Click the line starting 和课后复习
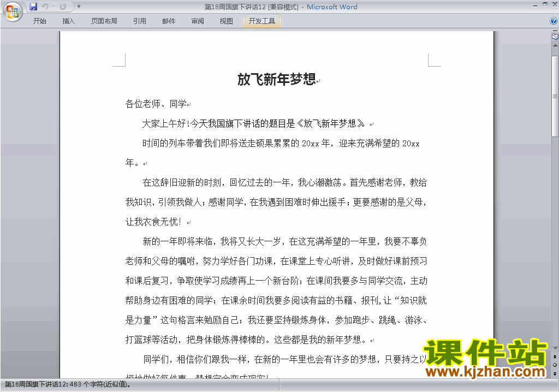The image size is (559, 392). tap(276, 281)
